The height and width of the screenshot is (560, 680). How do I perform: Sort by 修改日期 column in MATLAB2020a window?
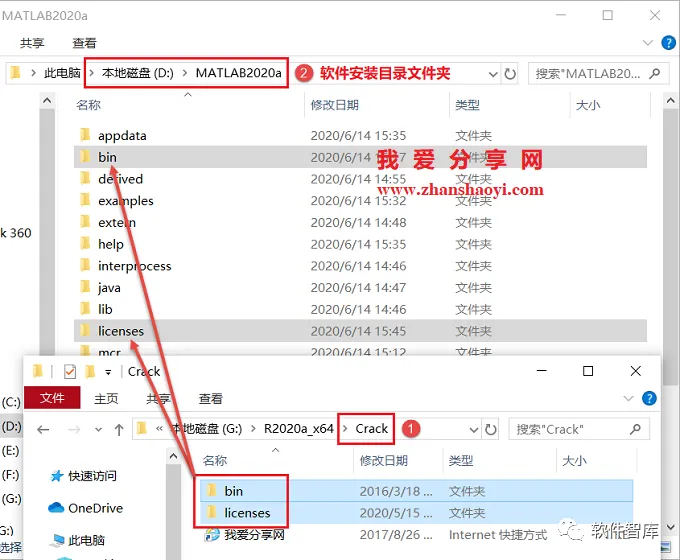[x=334, y=105]
